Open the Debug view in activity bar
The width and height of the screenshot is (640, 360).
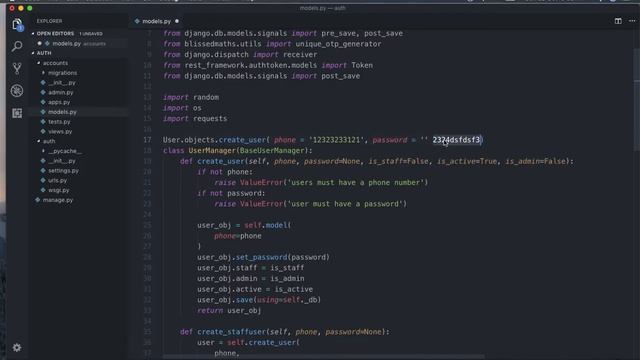click(17, 91)
